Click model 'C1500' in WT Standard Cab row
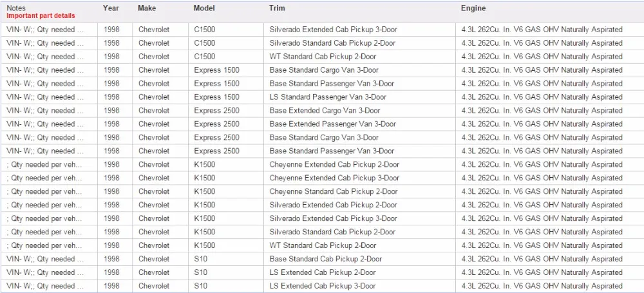The width and height of the screenshot is (644, 293). point(205,57)
